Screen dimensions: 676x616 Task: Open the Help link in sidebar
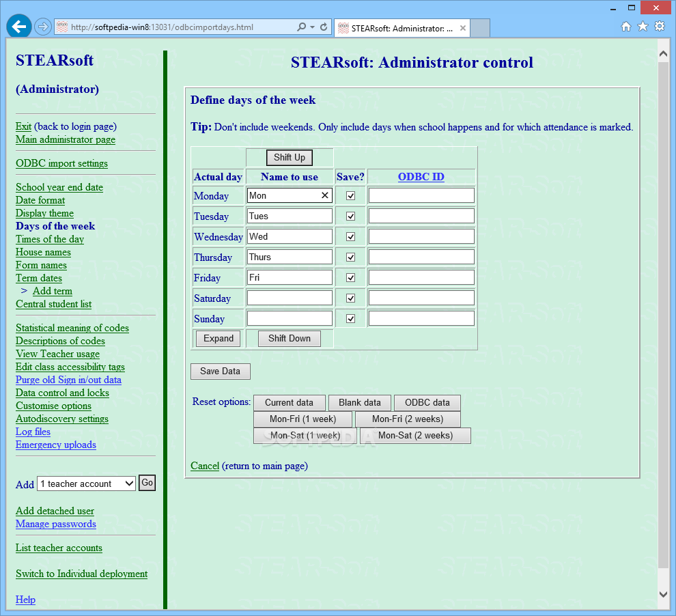point(25,600)
